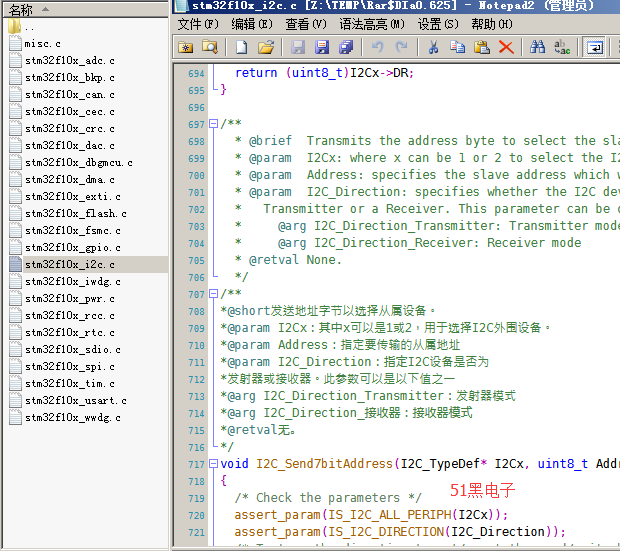This screenshot has height=551, width=620.
Task: Select file stm32f10x_tim.c
Action: (x=70, y=384)
